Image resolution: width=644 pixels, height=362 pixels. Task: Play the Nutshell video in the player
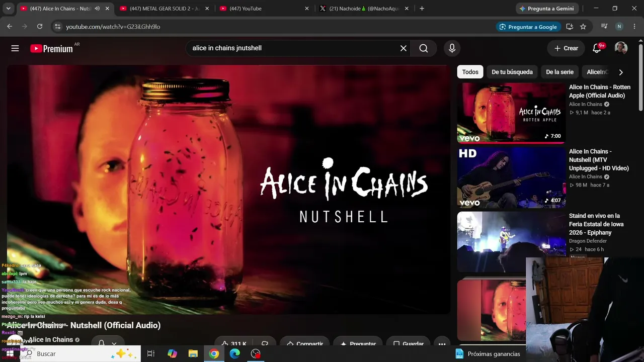pyautogui.click(x=228, y=190)
